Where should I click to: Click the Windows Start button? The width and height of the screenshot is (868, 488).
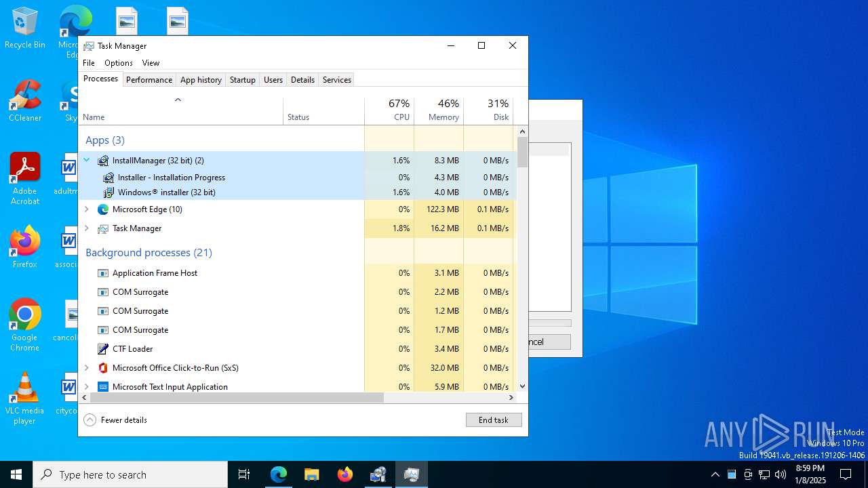pos(16,474)
